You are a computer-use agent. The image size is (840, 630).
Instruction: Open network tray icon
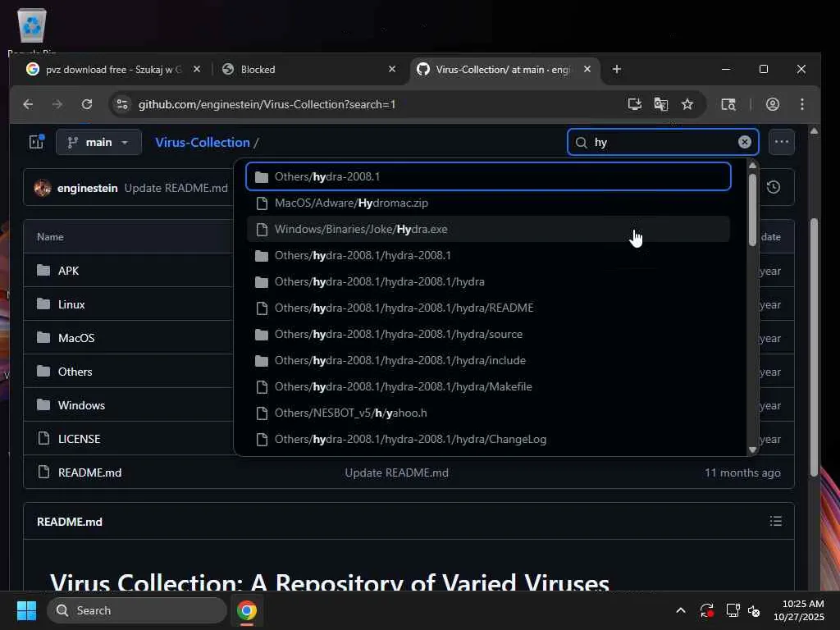click(x=733, y=610)
